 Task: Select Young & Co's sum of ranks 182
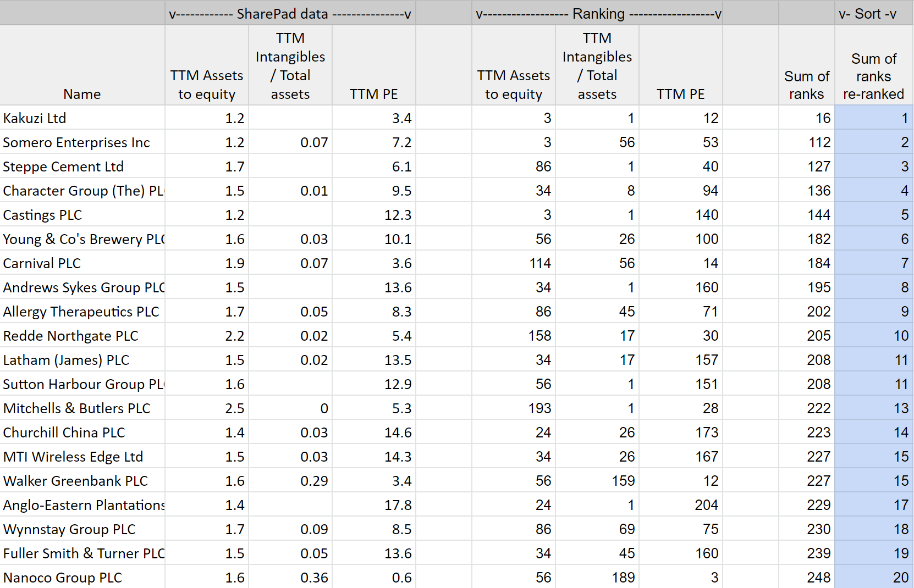click(807, 238)
